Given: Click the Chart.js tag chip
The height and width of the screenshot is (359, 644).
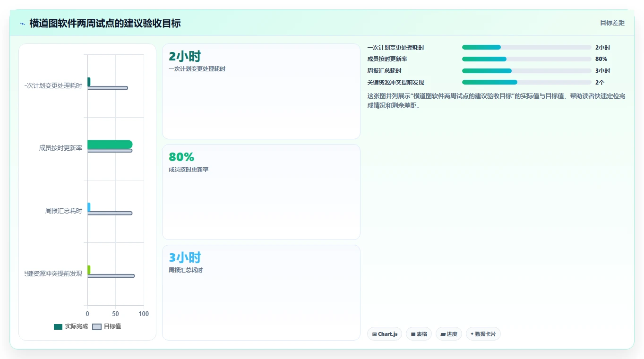Looking at the screenshot, I should [x=385, y=334].
